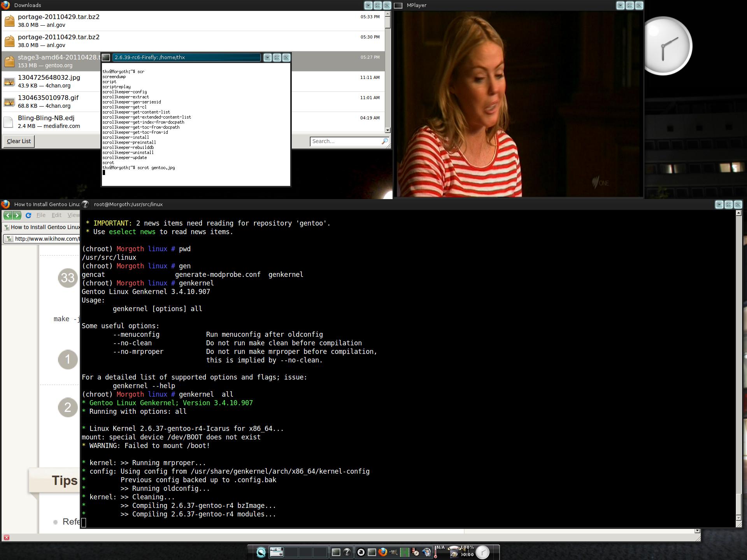This screenshot has width=747, height=560.
Task: Click stage3-amd64 download archive icon
Action: point(9,61)
